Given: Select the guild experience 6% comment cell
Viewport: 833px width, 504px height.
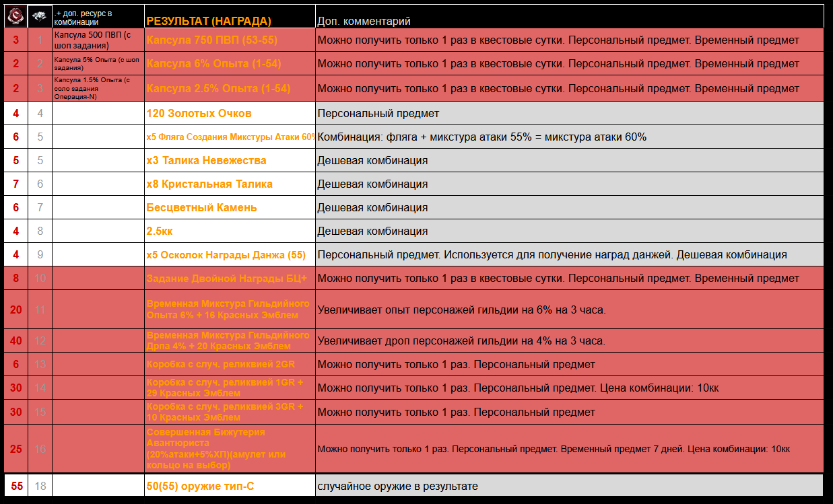Looking at the screenshot, I should 461,310.
